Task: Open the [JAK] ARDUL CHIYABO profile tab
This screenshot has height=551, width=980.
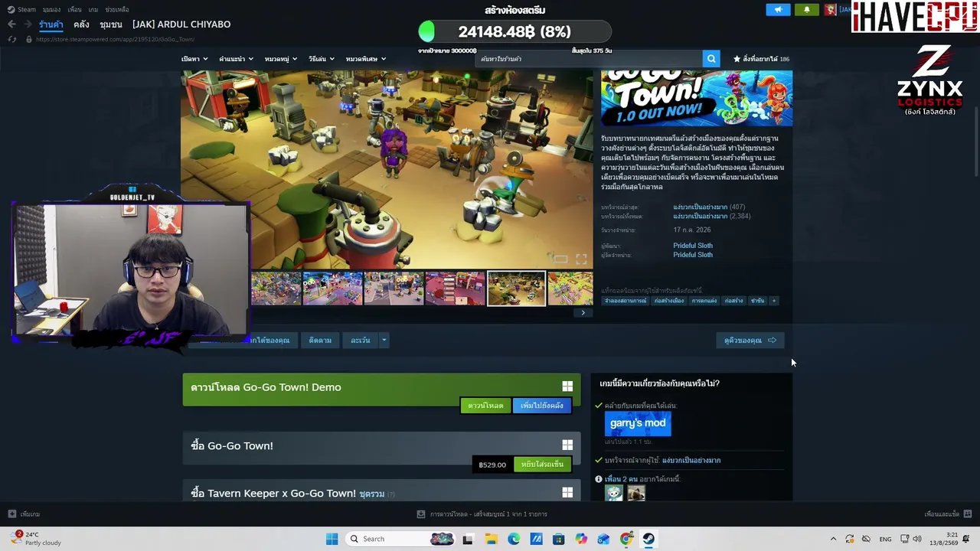Action: coord(181,24)
